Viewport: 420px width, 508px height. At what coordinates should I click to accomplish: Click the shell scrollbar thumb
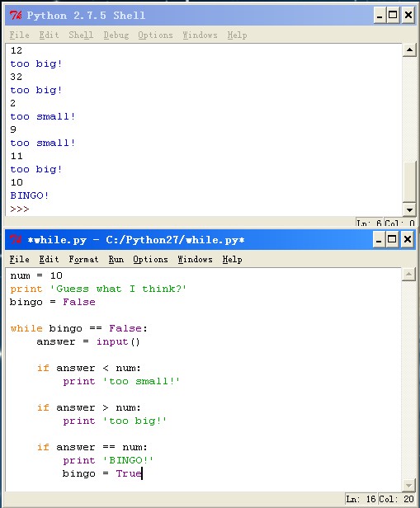tap(409, 181)
